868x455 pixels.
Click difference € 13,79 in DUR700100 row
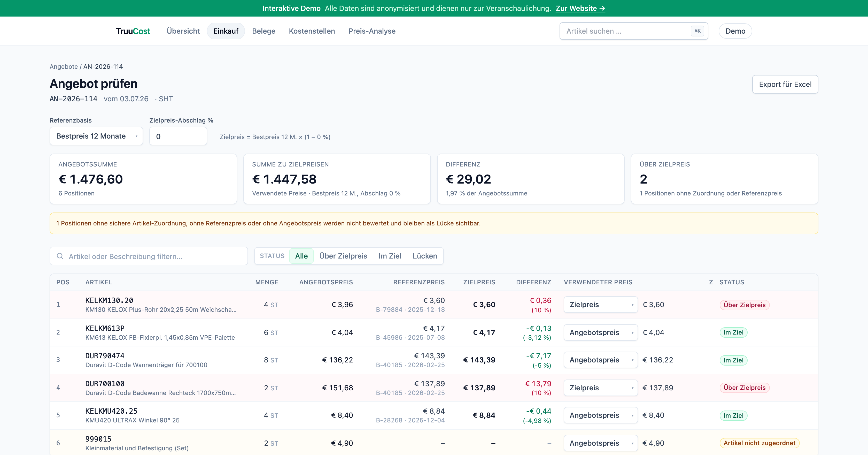538,383
